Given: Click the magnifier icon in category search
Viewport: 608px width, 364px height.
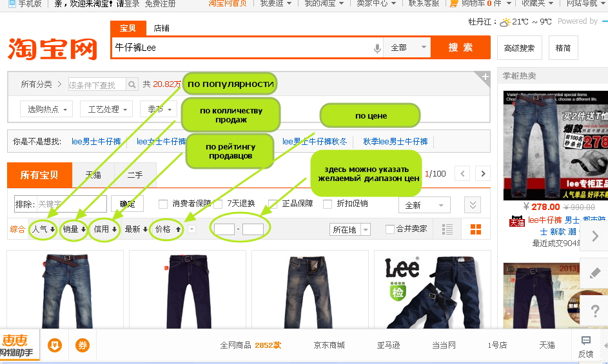Looking at the screenshot, I should tap(132, 84).
